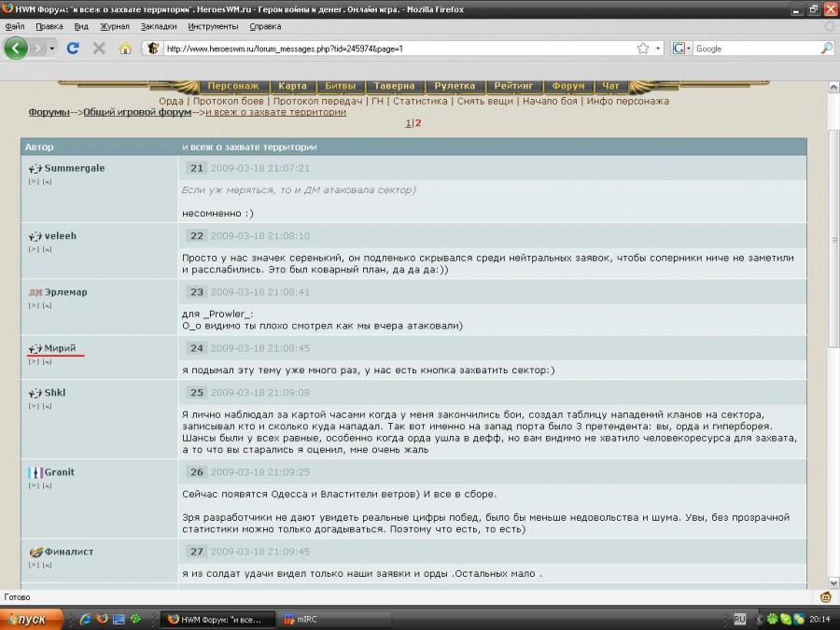Open the Закладки menu
840x630 pixels.
[158, 27]
